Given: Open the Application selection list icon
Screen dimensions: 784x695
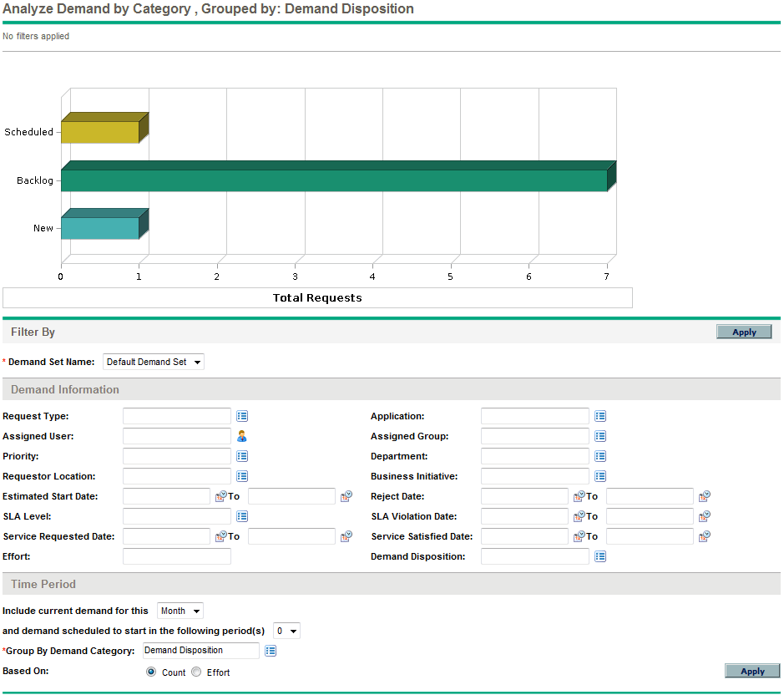Looking at the screenshot, I should (600, 416).
